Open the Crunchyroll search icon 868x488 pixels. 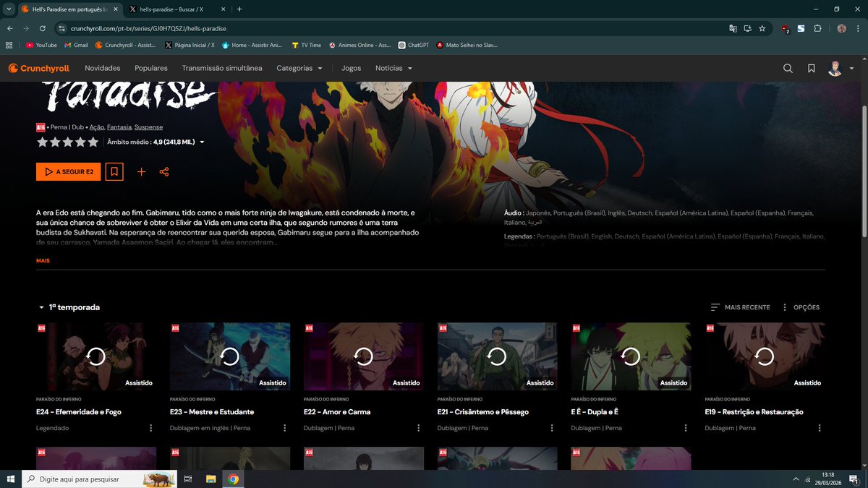(788, 68)
